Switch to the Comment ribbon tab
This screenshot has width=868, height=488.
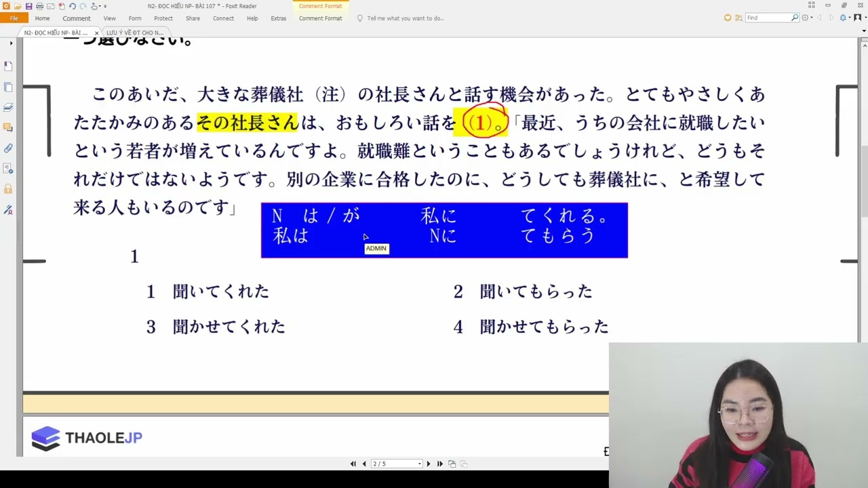click(x=77, y=18)
